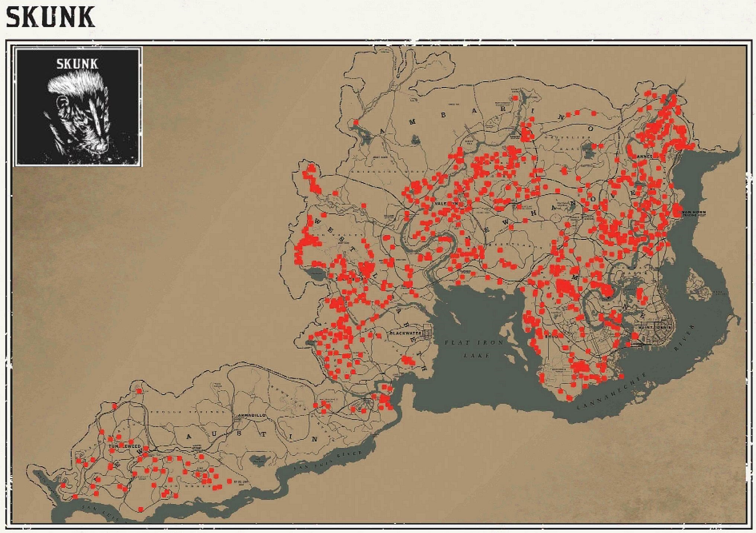
Task: Click the Saint Denis city label
Action: tap(654, 327)
